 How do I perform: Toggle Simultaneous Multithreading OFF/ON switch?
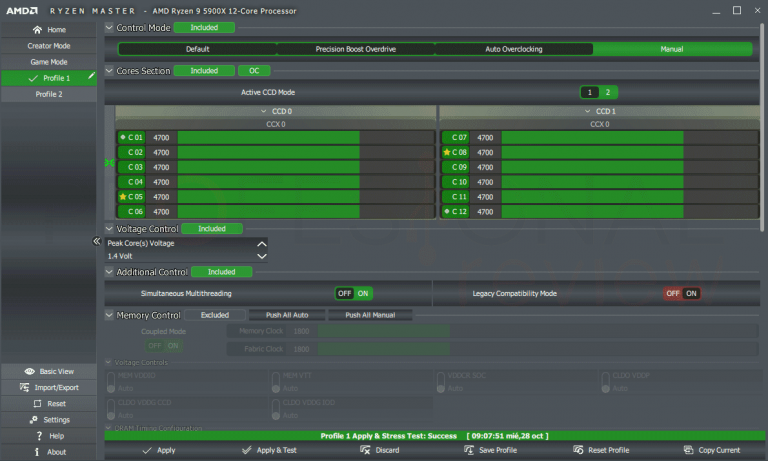pos(354,293)
